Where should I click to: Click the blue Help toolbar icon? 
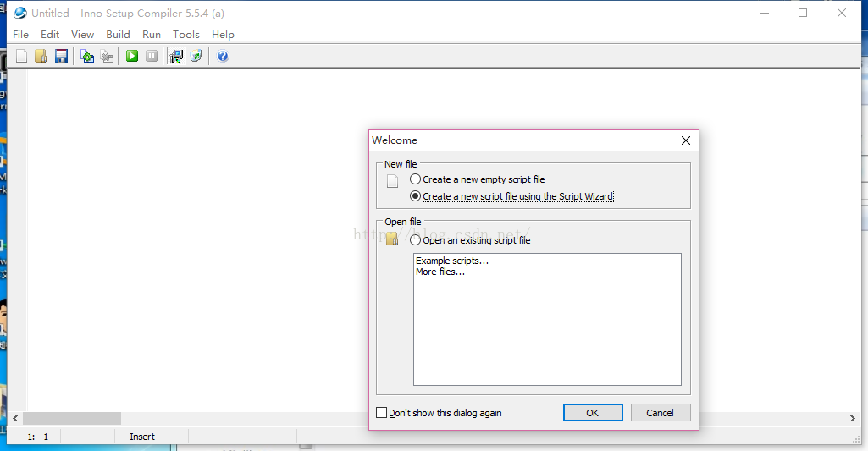click(x=223, y=56)
